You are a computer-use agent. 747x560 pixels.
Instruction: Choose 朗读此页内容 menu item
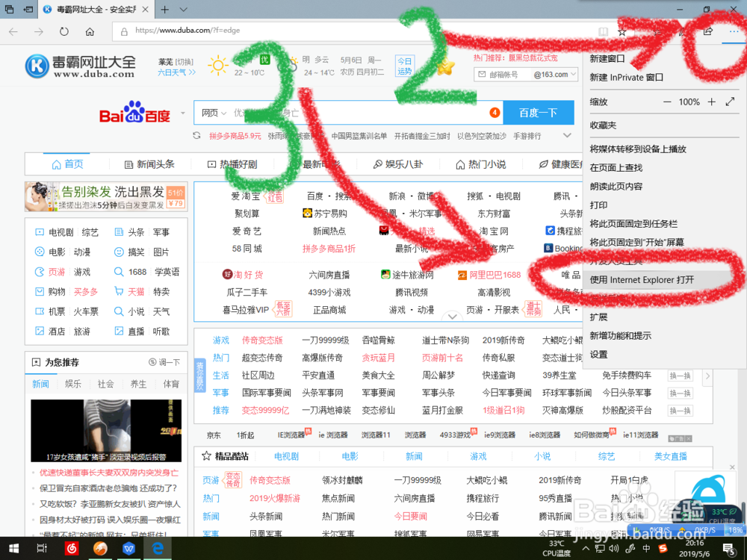pyautogui.click(x=616, y=186)
